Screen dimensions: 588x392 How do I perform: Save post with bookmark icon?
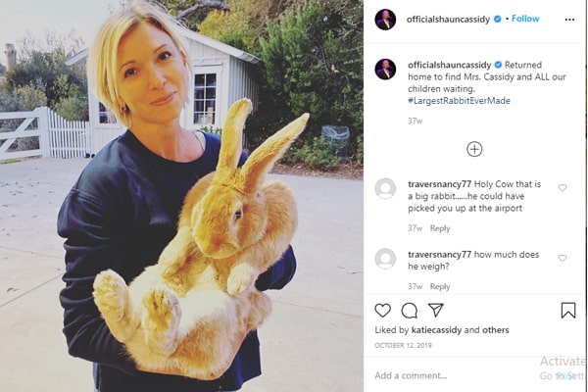tap(568, 311)
